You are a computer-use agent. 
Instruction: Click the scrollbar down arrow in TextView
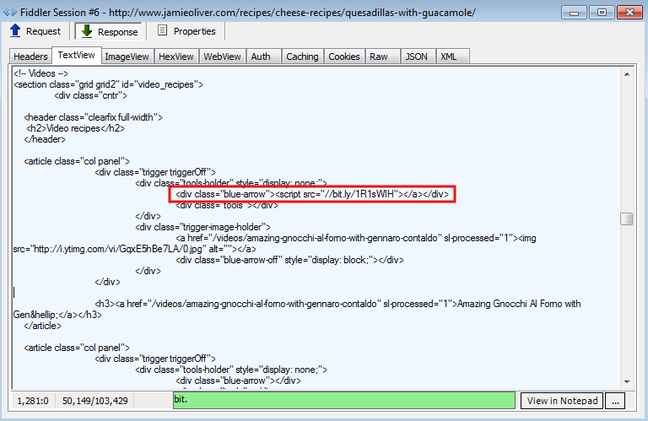[627, 382]
